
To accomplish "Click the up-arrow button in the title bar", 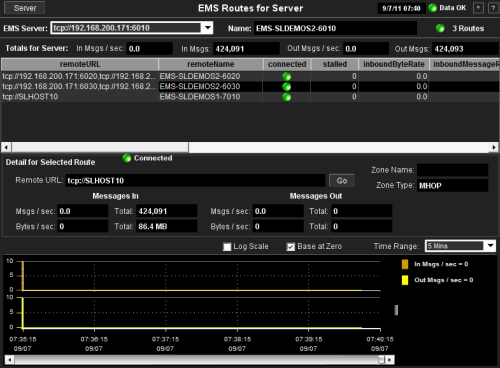I will (x=478, y=8).
